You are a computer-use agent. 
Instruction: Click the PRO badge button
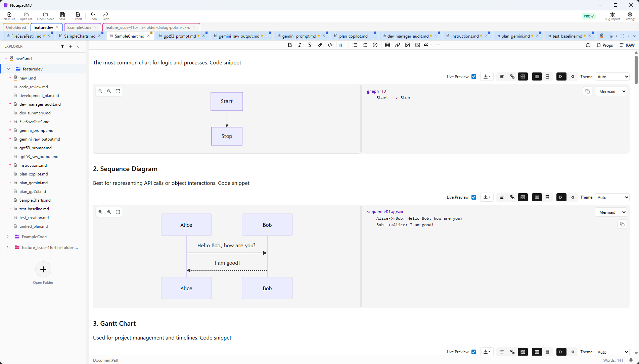(x=589, y=16)
